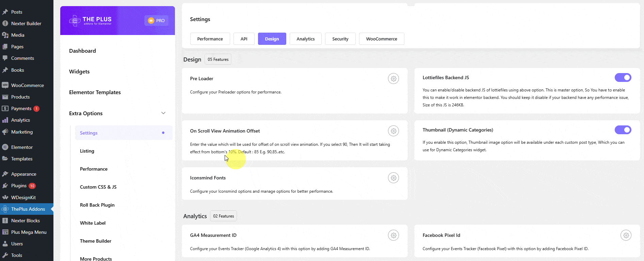
Task: Click the Design 05 Features badge
Action: [x=218, y=59]
